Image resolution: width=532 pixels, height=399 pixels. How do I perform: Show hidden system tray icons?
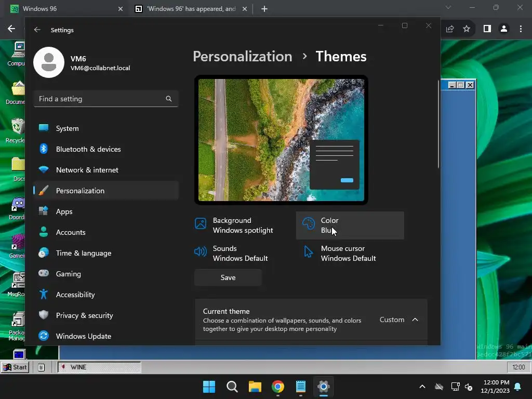point(422,387)
